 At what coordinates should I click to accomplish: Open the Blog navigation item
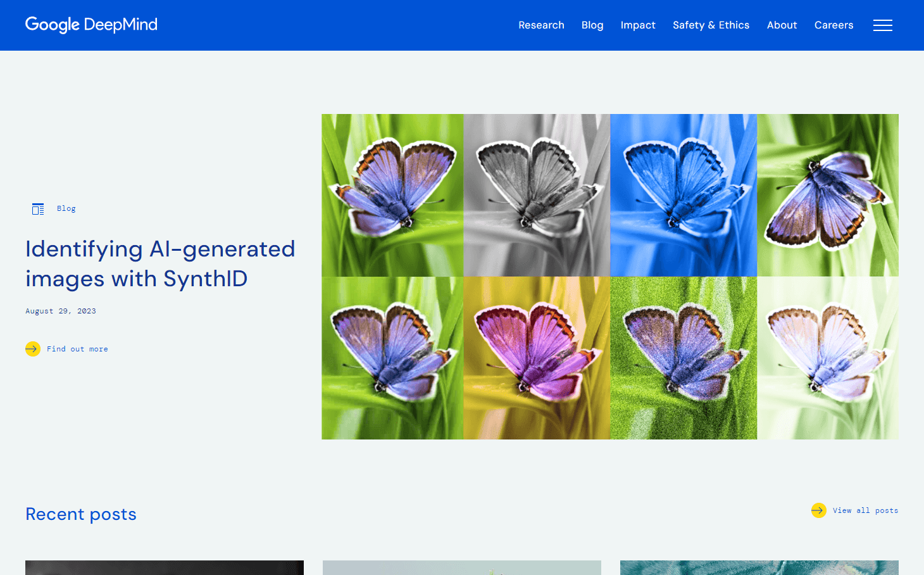pos(592,25)
